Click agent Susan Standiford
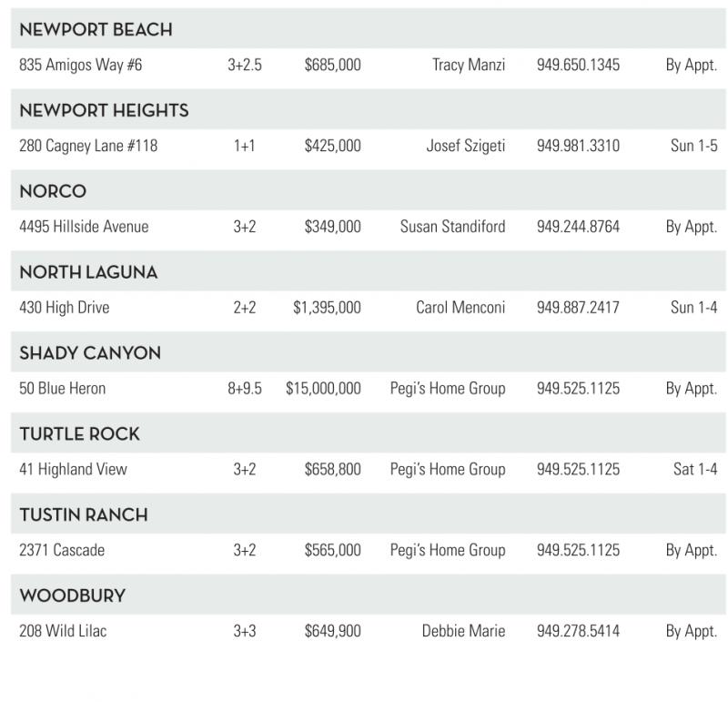728x702 pixels. tap(452, 227)
